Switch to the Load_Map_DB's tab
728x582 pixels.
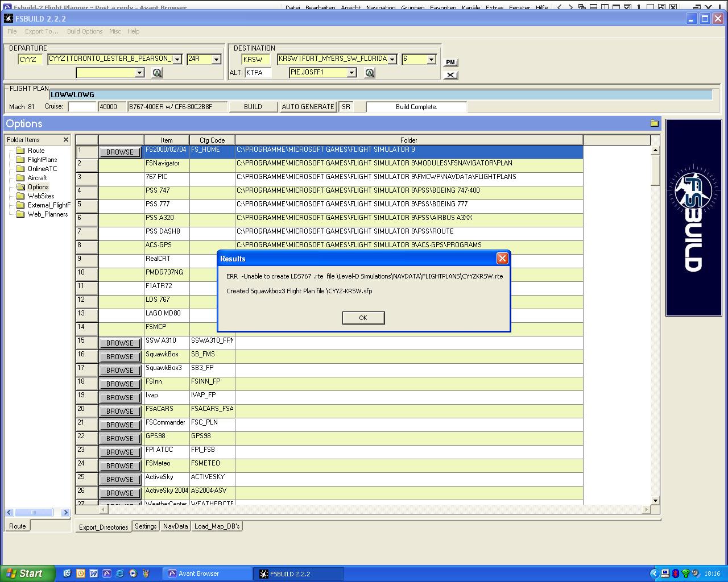pos(217,526)
